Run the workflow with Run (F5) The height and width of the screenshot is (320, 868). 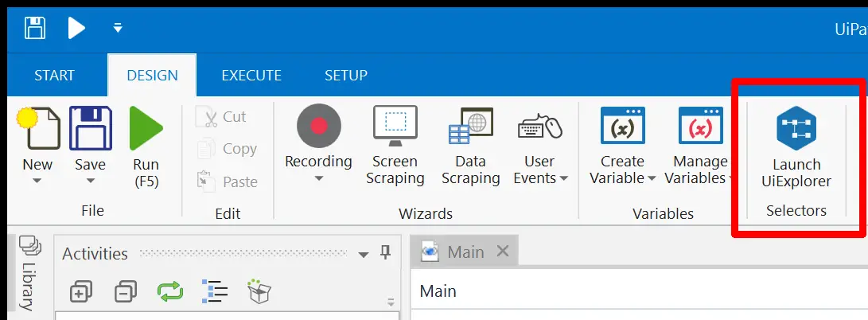coord(146,147)
